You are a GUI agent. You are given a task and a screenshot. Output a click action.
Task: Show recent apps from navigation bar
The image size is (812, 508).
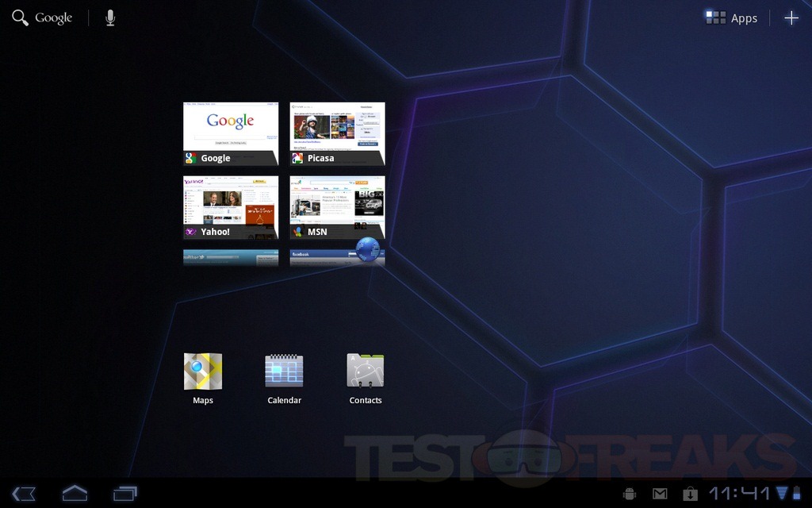click(125, 493)
